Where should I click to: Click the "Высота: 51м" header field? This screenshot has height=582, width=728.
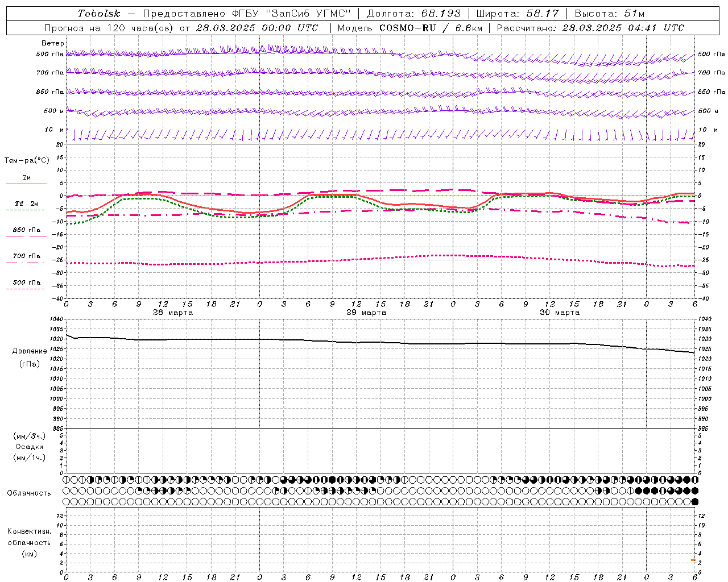pos(609,14)
